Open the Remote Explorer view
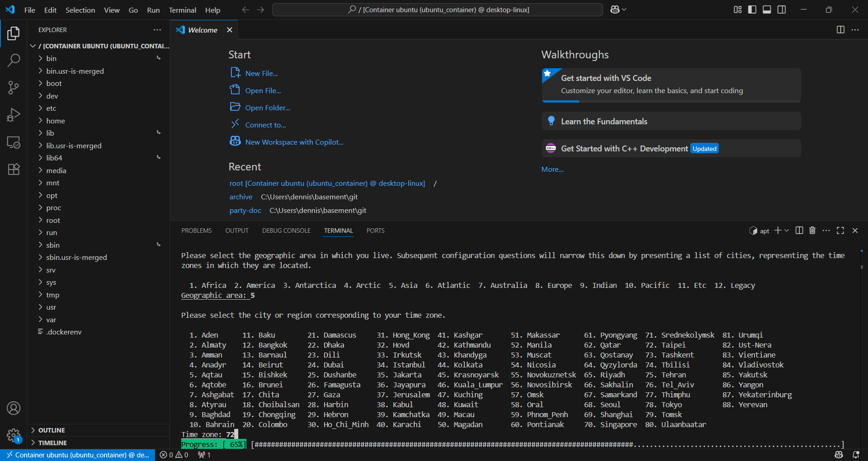The image size is (868, 461). click(x=14, y=142)
